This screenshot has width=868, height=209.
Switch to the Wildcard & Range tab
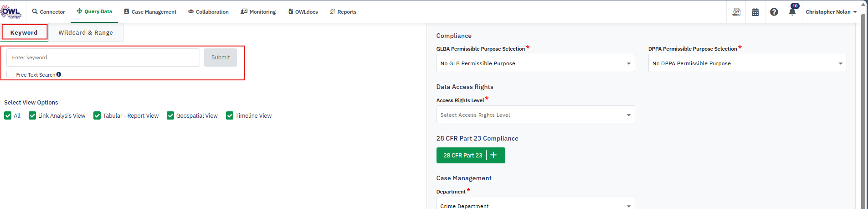[x=86, y=33]
